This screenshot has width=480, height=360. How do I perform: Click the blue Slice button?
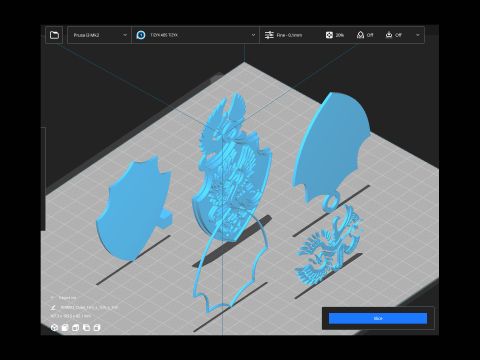point(378,318)
